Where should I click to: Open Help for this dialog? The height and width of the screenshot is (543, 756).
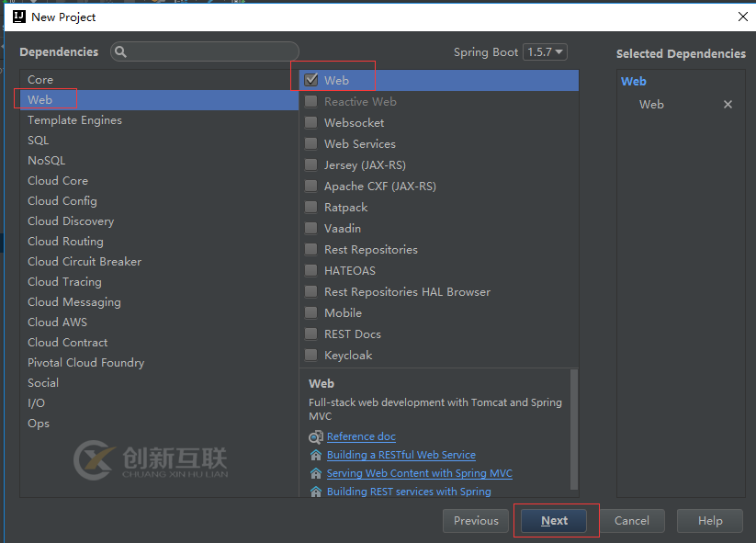(710, 521)
